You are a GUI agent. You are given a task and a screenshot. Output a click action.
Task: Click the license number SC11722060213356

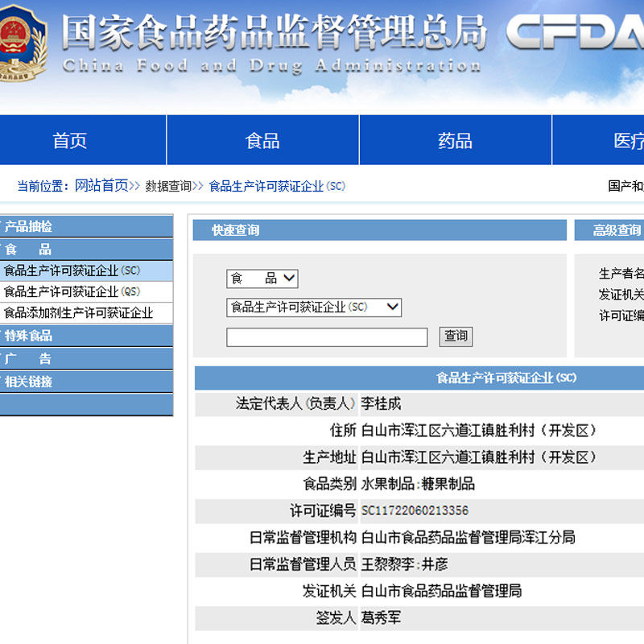click(415, 510)
